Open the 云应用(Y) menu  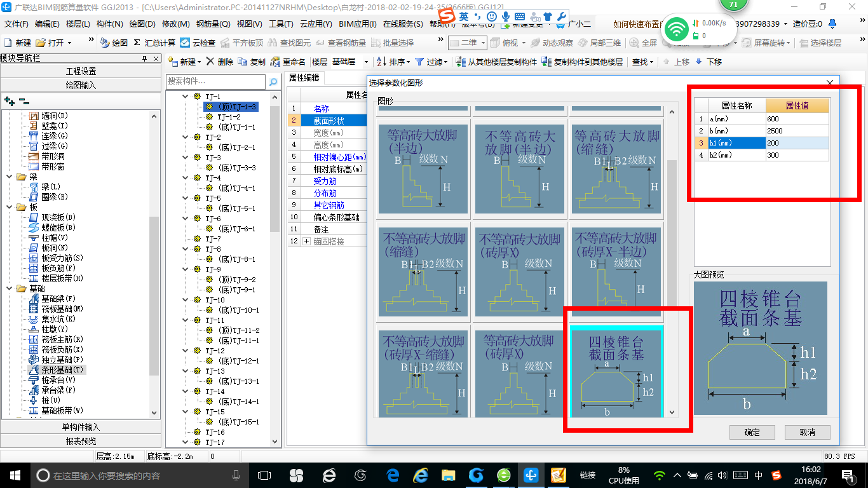pos(316,24)
